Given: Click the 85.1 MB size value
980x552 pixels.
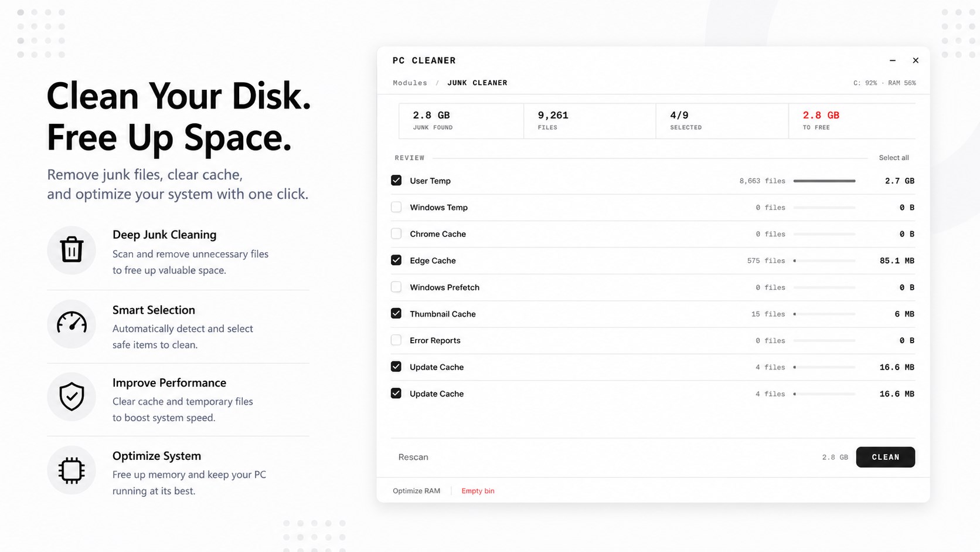Looking at the screenshot, I should click(897, 260).
